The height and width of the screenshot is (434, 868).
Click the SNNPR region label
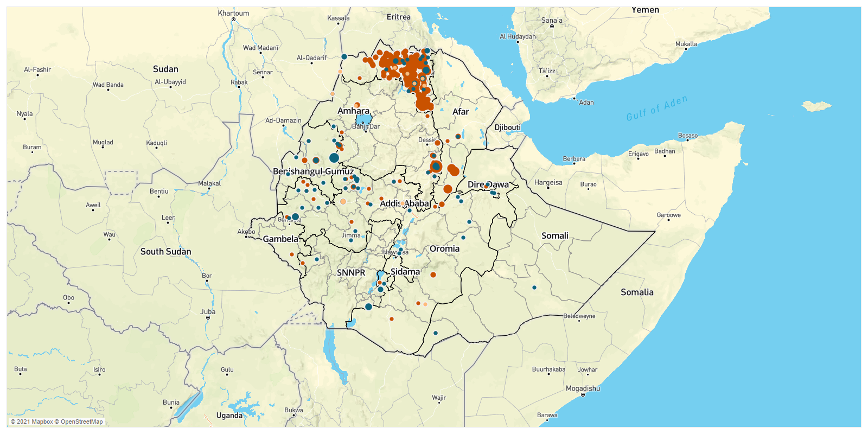(x=351, y=272)
